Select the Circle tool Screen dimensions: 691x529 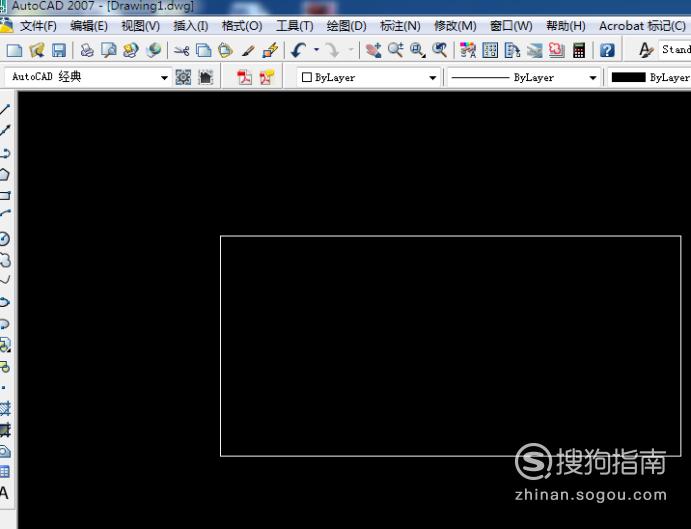pyautogui.click(x=4, y=238)
